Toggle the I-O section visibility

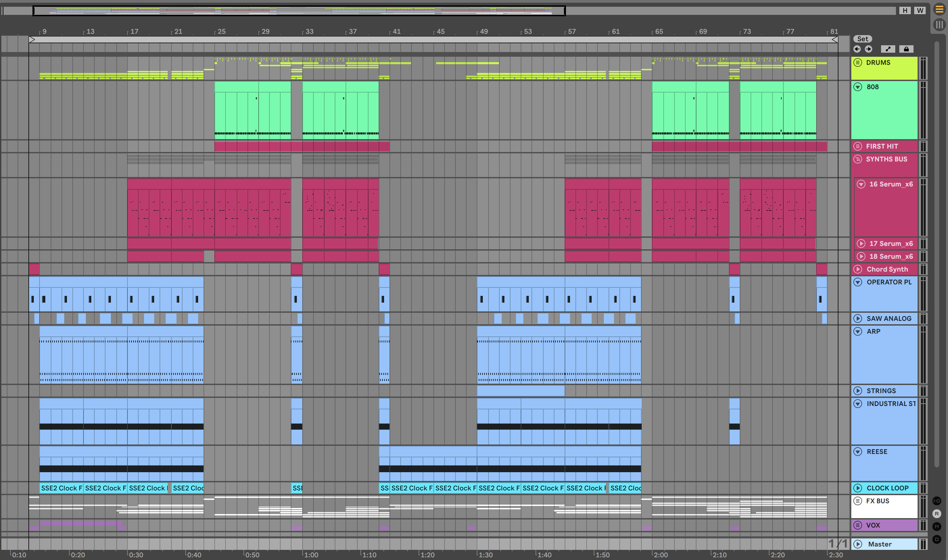[937, 501]
